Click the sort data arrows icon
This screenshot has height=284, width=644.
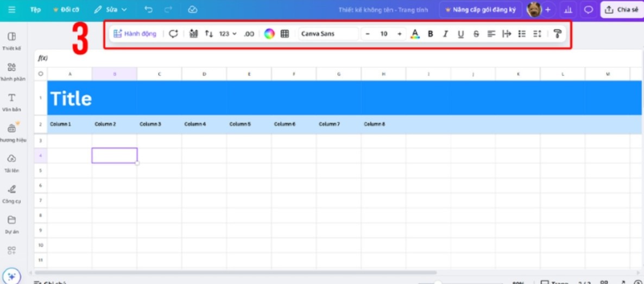click(209, 34)
